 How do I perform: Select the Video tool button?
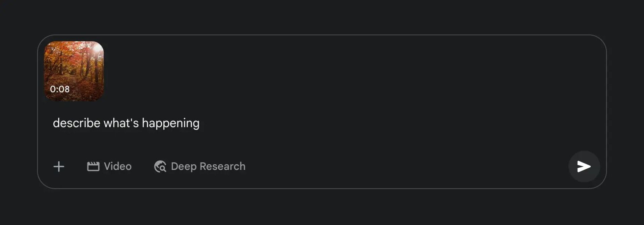point(109,166)
